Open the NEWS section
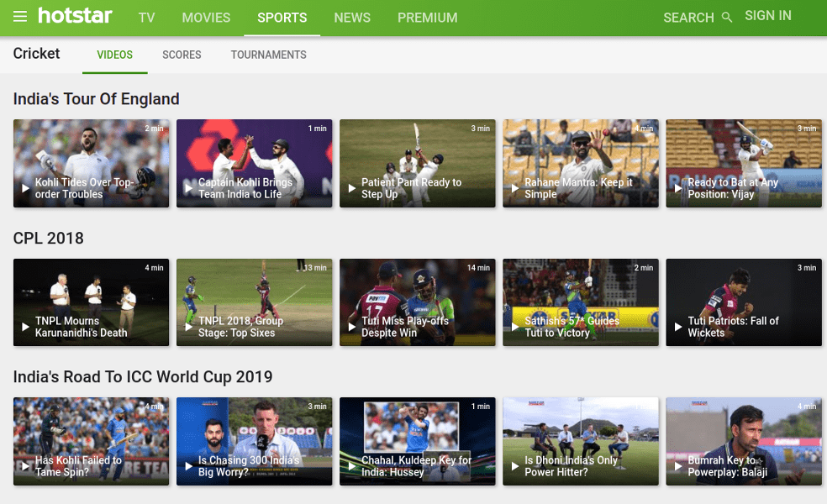 click(352, 18)
